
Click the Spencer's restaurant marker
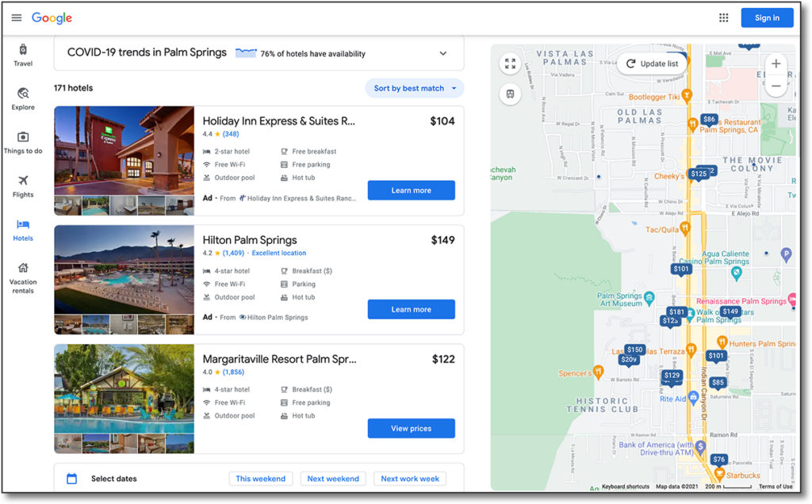599,372
